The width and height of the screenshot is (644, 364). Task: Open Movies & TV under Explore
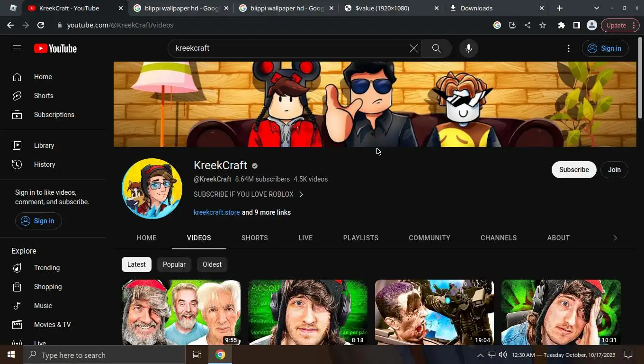[x=53, y=325]
